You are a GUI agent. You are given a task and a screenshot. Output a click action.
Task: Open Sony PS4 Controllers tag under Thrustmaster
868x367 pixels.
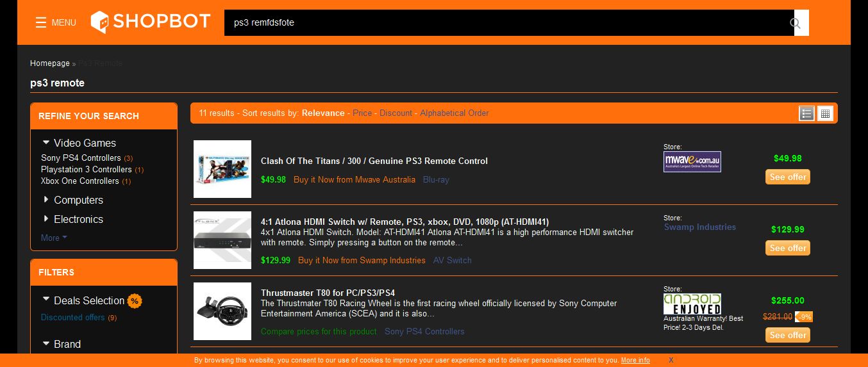click(424, 331)
